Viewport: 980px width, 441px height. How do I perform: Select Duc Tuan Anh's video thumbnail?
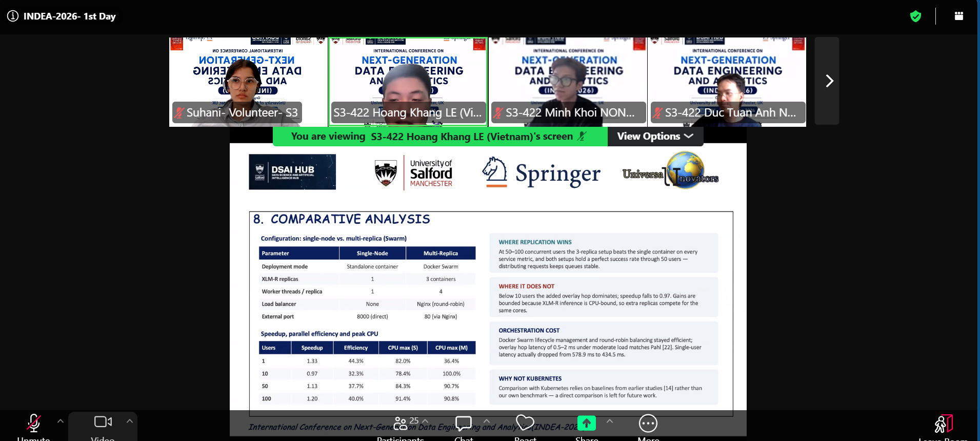(x=727, y=82)
